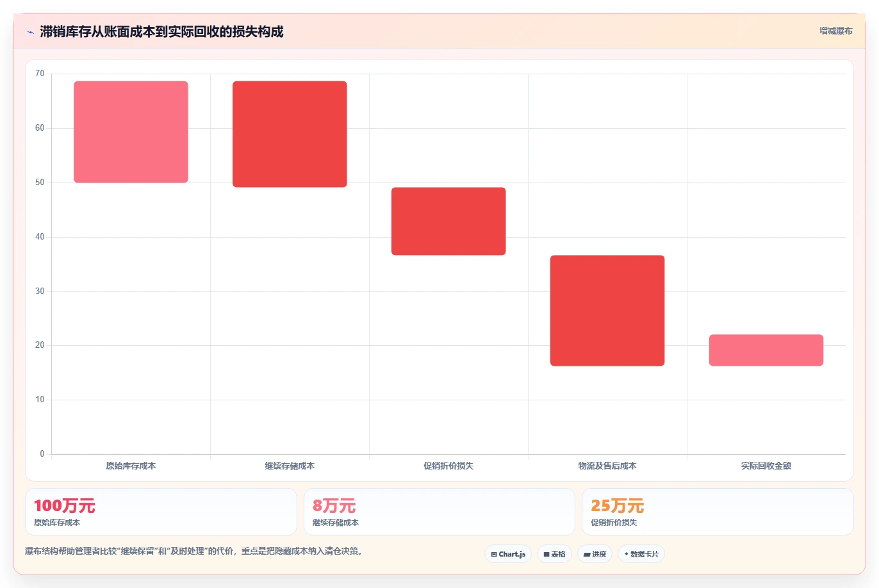
Task: Click the 原始库存成本 axis label
Action: 131,466
